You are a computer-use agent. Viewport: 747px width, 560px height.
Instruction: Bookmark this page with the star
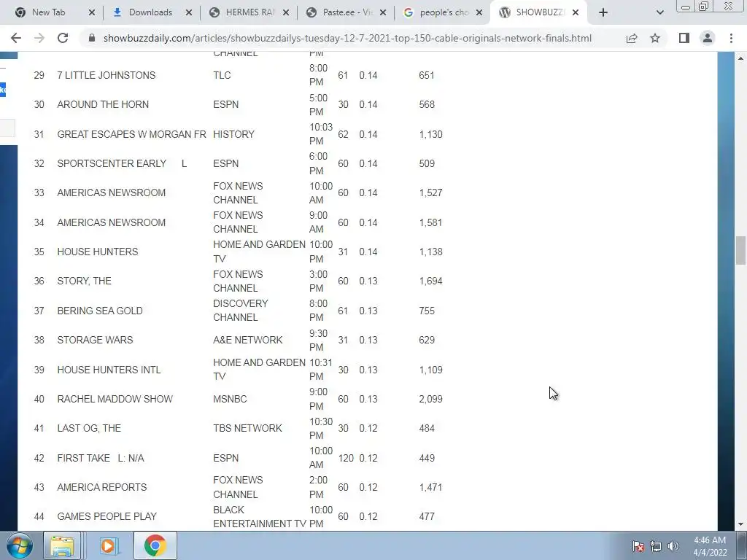655,38
